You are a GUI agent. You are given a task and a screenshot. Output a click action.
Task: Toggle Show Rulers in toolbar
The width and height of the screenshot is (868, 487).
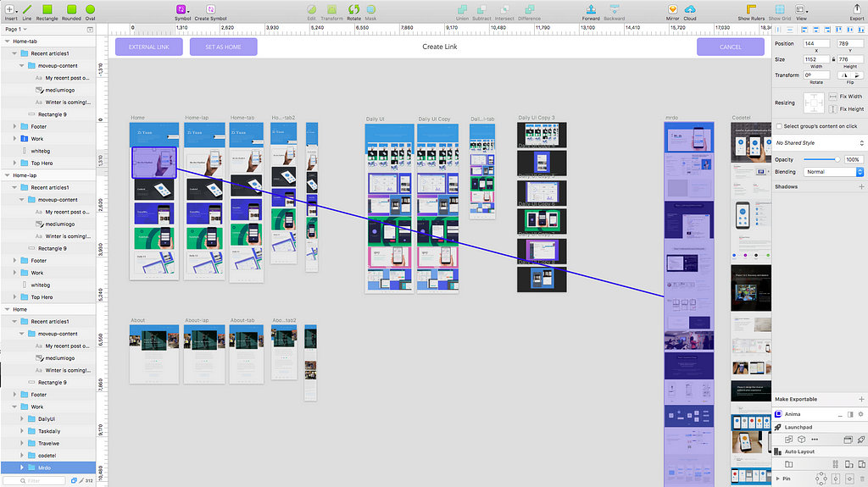tap(751, 9)
